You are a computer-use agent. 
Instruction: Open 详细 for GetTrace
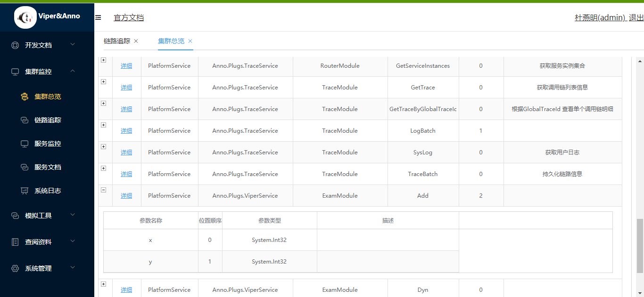tap(126, 88)
